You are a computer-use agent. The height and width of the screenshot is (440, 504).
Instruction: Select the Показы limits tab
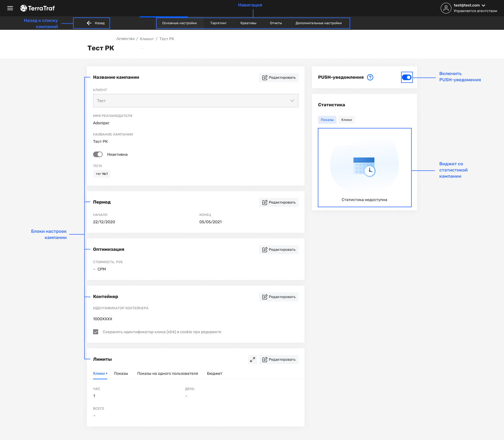pos(121,373)
